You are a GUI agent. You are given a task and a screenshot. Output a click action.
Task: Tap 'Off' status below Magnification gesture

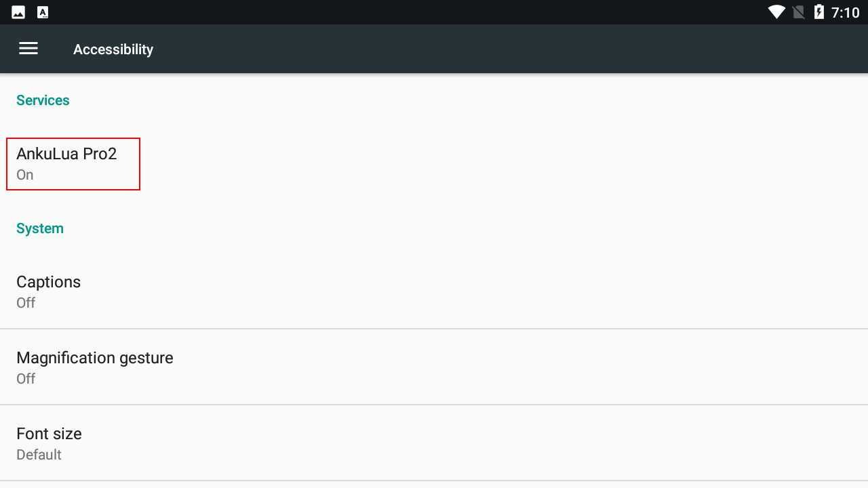(26, 379)
